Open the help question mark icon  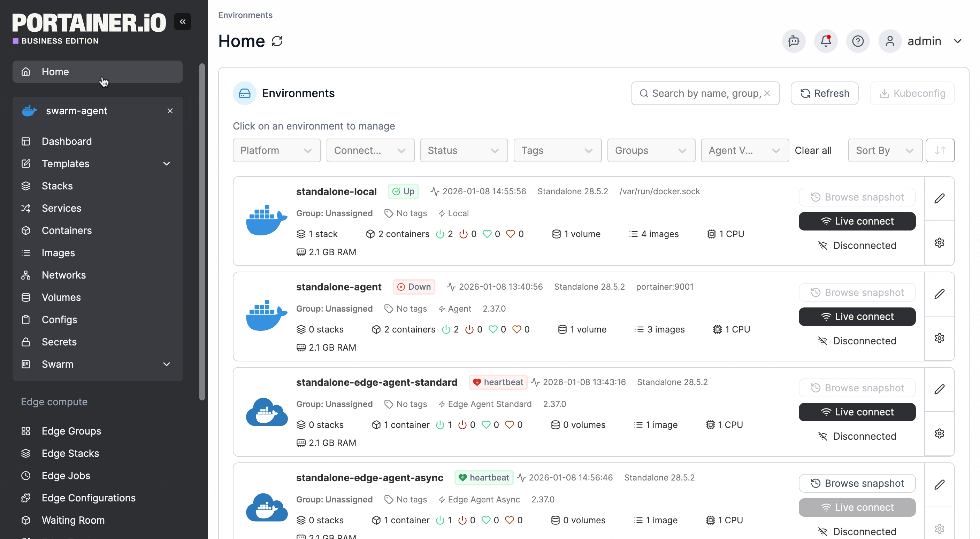(857, 41)
